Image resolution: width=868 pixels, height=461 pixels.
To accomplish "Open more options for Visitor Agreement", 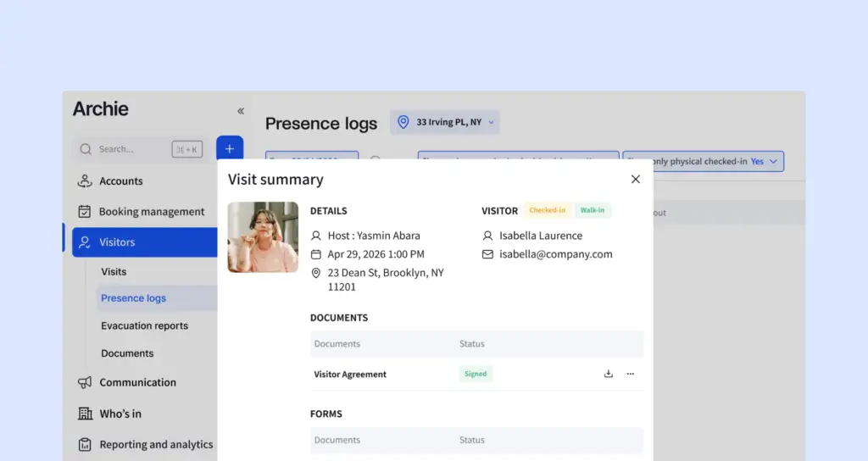I will coord(631,374).
